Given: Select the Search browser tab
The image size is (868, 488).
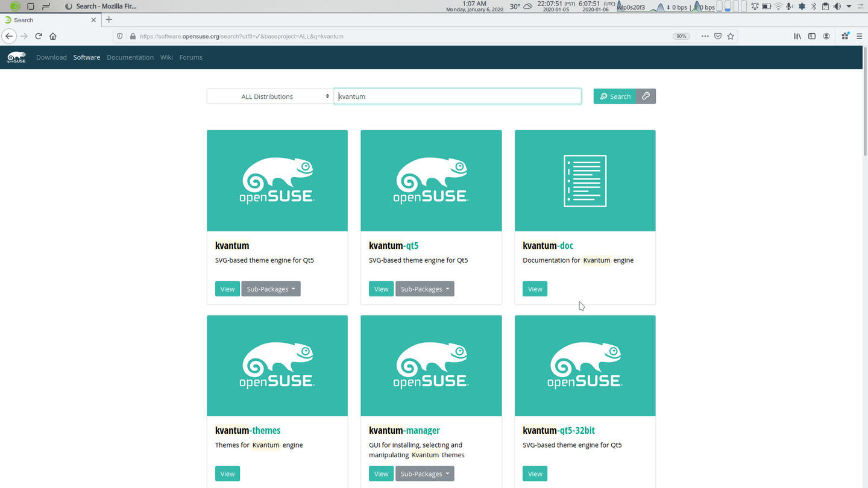Looking at the screenshot, I should [x=49, y=20].
